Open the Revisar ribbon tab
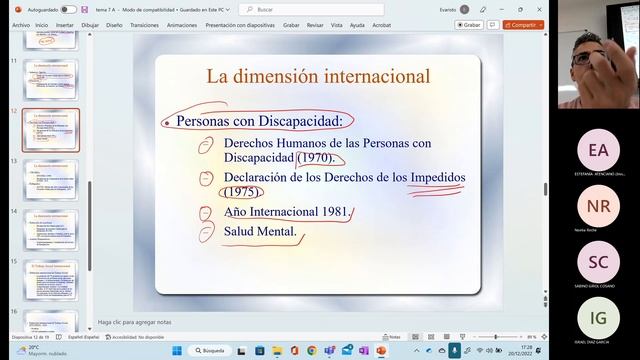640x360 pixels. tap(315, 25)
